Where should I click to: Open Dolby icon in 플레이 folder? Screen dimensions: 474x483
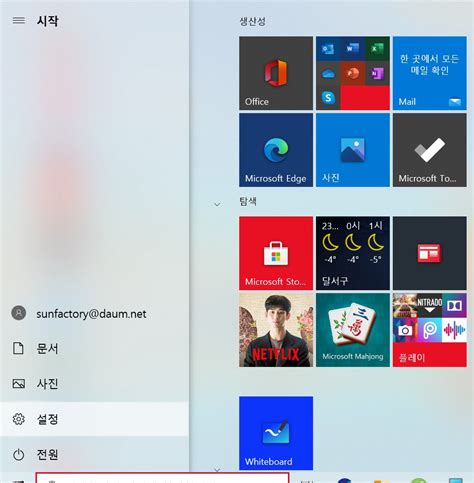coord(454,306)
